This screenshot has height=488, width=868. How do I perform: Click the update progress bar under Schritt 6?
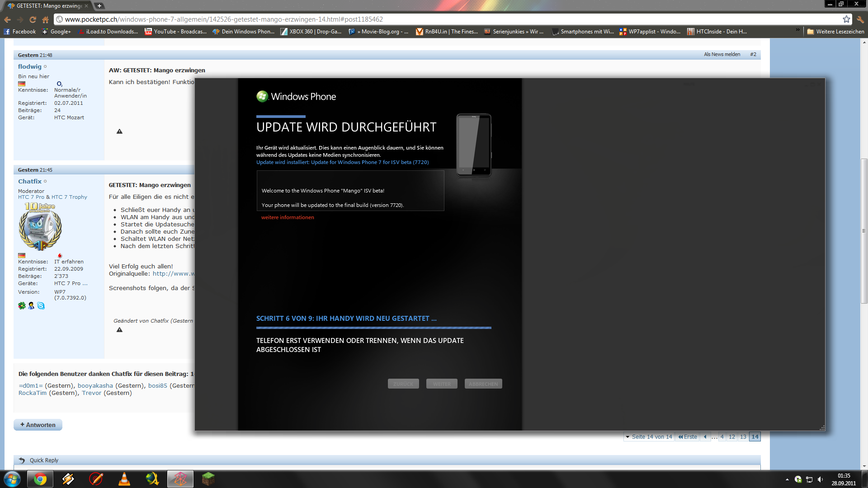click(373, 328)
